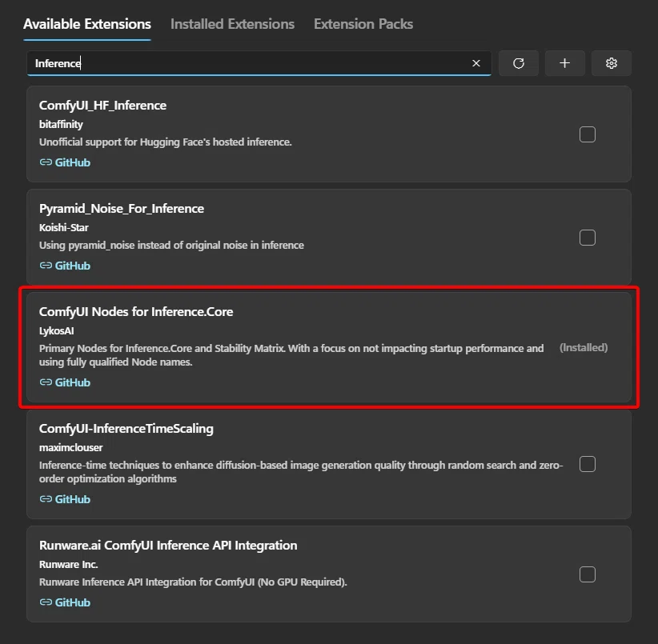Click the author name Runware Inc.
658x644 pixels.
coord(68,564)
